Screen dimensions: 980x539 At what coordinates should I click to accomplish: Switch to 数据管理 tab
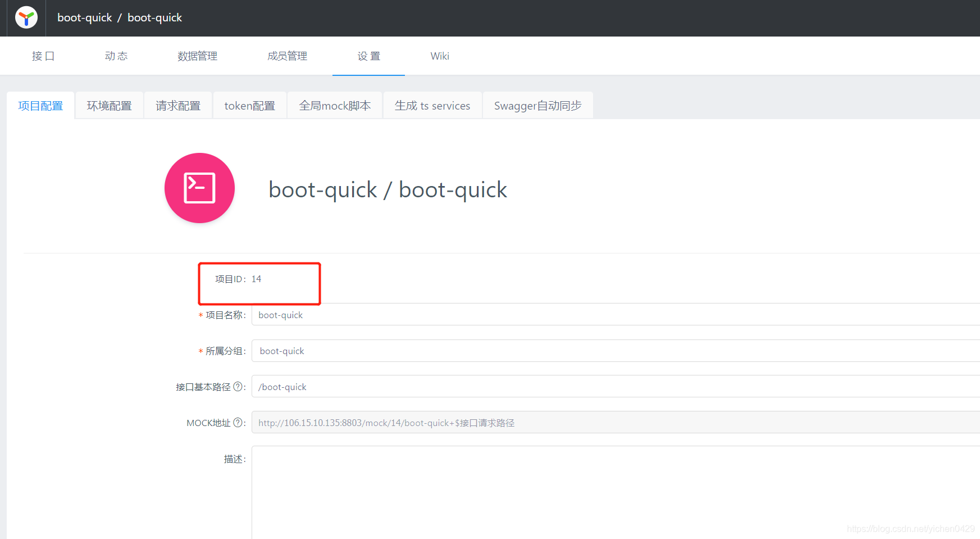(x=198, y=56)
